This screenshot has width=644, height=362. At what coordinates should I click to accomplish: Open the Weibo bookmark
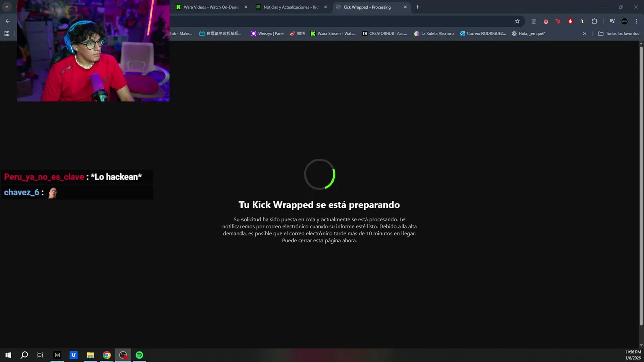click(x=298, y=34)
